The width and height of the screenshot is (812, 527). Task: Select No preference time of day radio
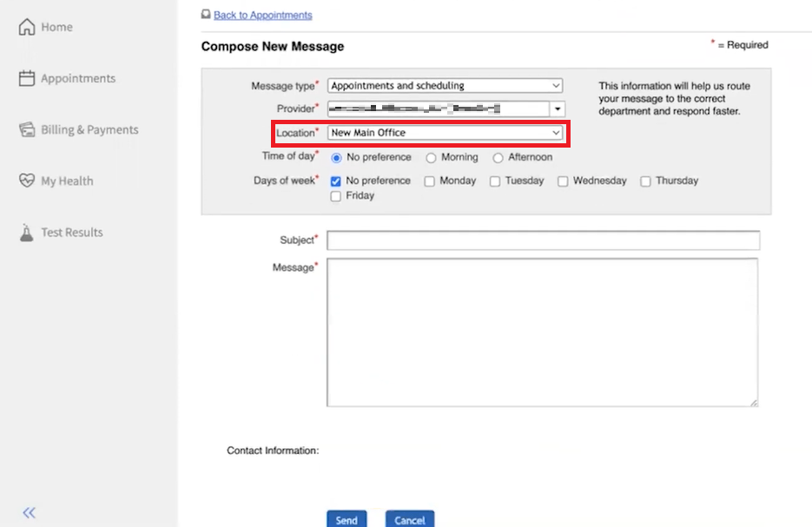coord(336,157)
